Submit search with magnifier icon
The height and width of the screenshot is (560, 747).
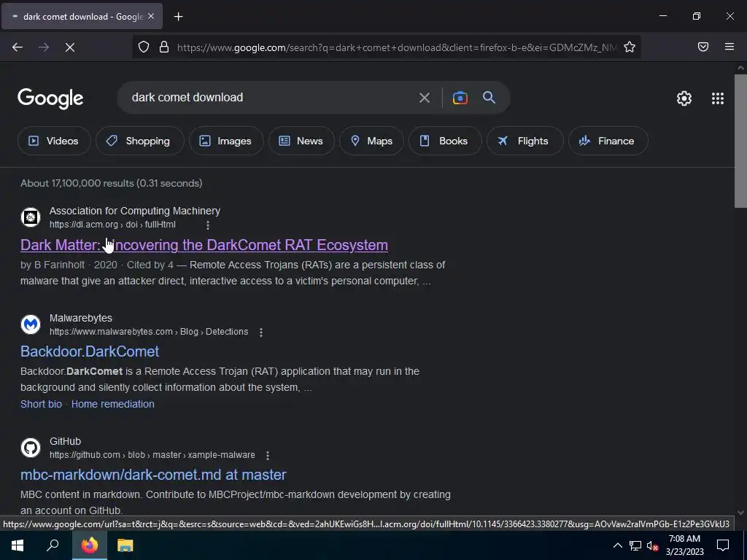[x=489, y=98]
